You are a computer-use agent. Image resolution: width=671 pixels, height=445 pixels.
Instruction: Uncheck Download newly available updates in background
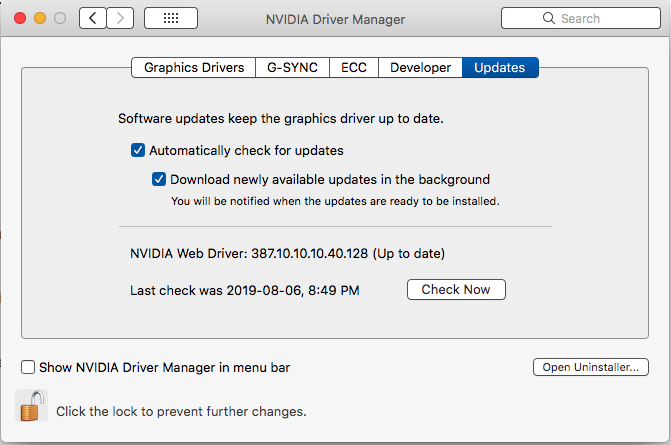coord(159,179)
